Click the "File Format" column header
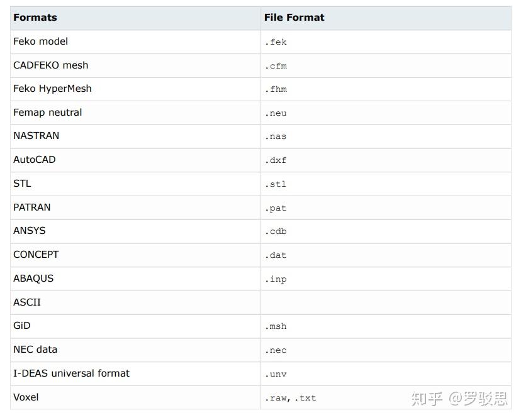Screen dimensions: 521x420 294,18
